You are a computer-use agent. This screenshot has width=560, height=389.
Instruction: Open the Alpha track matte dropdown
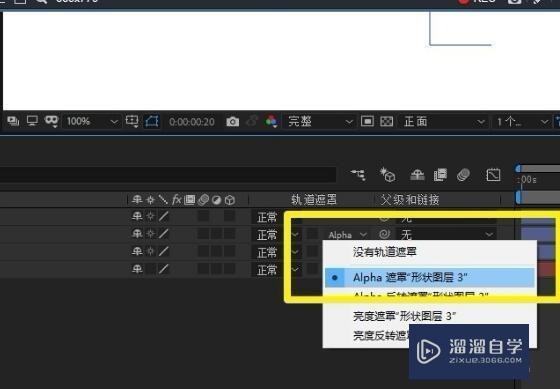pos(347,235)
